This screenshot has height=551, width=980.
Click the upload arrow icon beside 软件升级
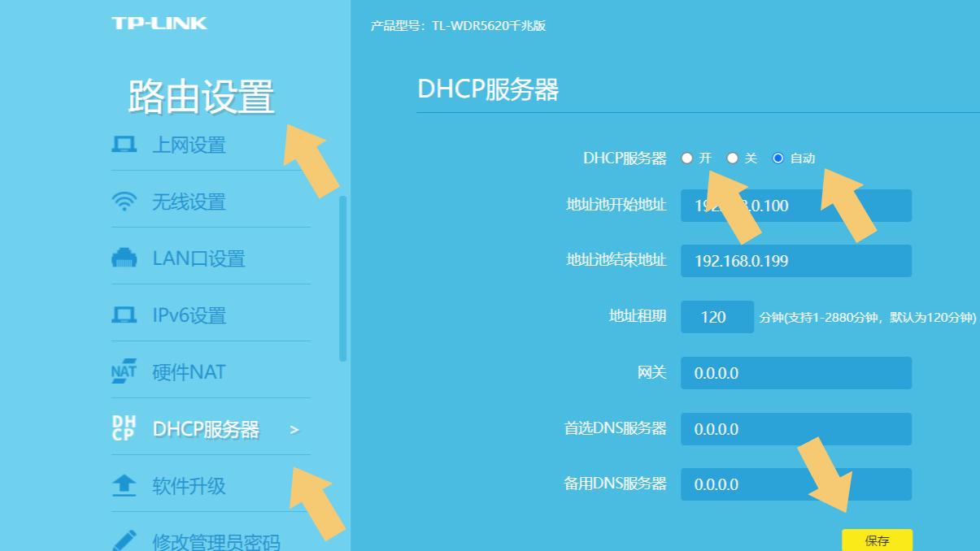coord(124,486)
